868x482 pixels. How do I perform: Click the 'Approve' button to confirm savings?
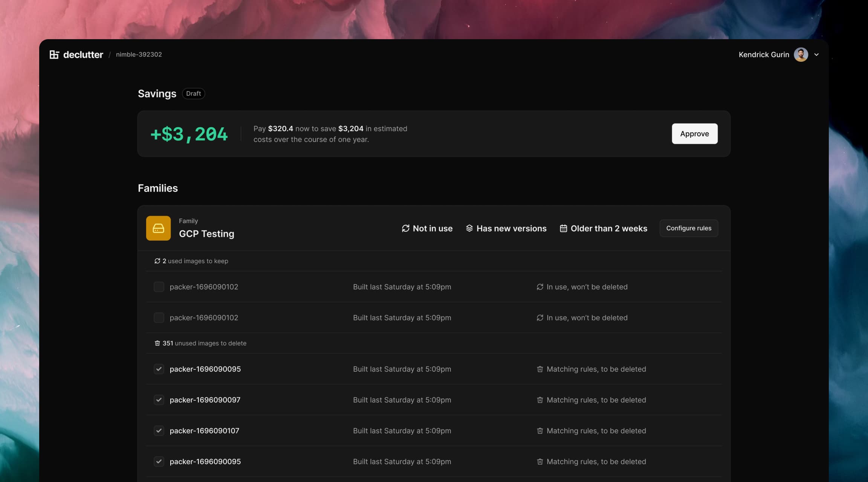[x=695, y=134]
